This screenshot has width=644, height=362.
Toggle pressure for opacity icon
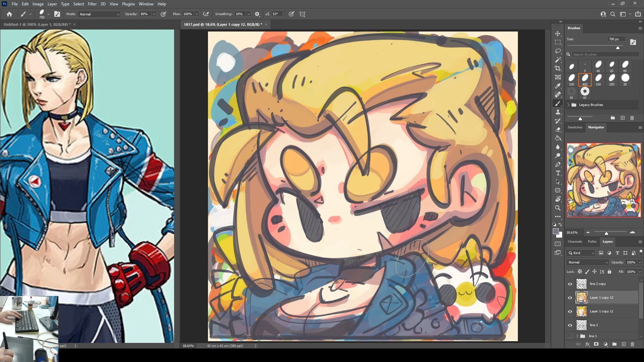point(163,14)
